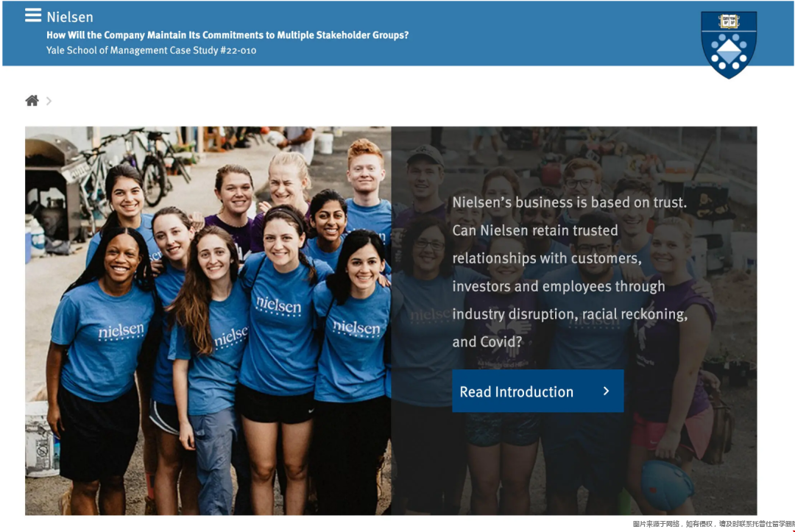Click the arrow chevron on Read Introduction
The height and width of the screenshot is (532, 795).
click(606, 391)
